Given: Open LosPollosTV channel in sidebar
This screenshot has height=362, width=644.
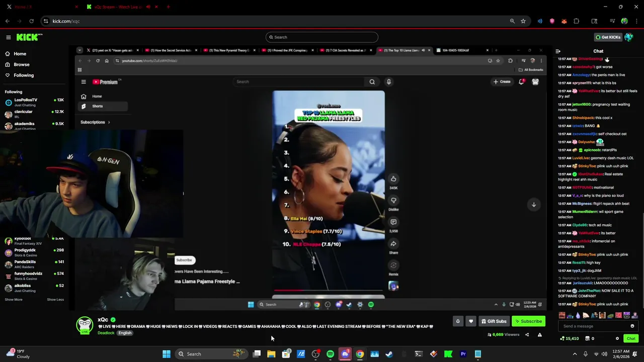Looking at the screenshot, I should 34,103.
